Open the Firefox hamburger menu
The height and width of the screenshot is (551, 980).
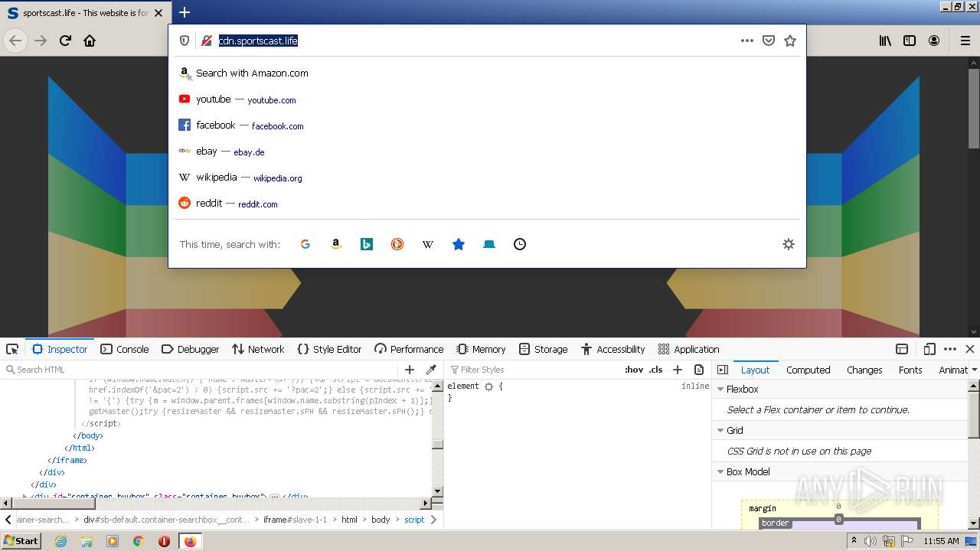tap(965, 41)
